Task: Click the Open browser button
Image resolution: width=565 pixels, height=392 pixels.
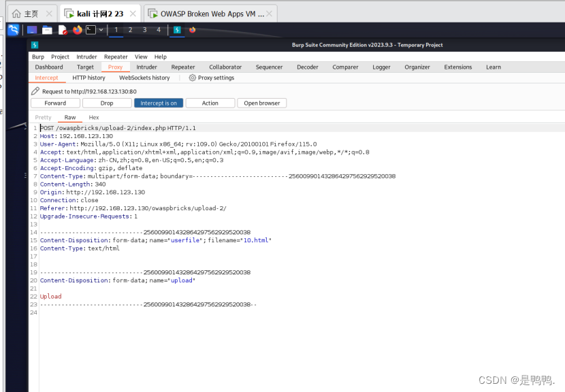Action: pyautogui.click(x=261, y=103)
